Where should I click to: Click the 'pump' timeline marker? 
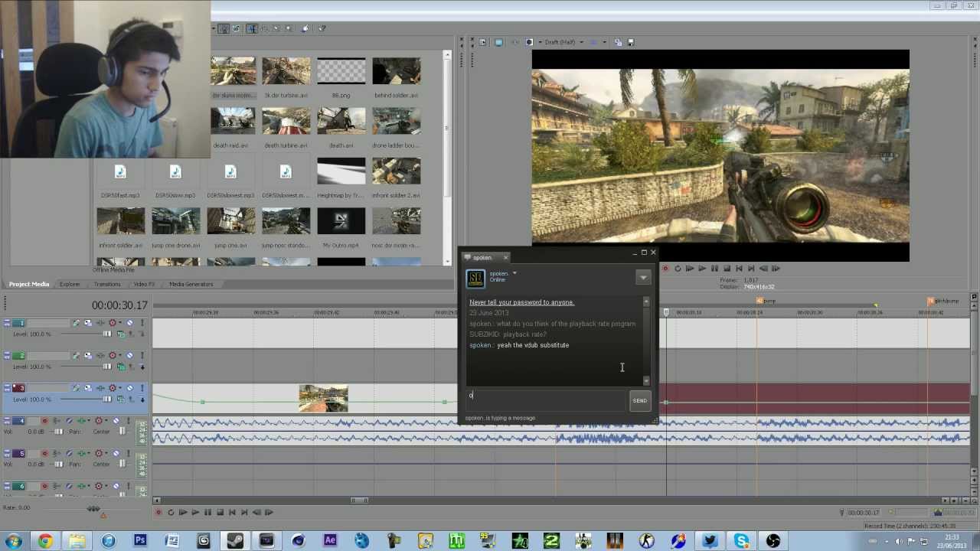[x=766, y=301]
